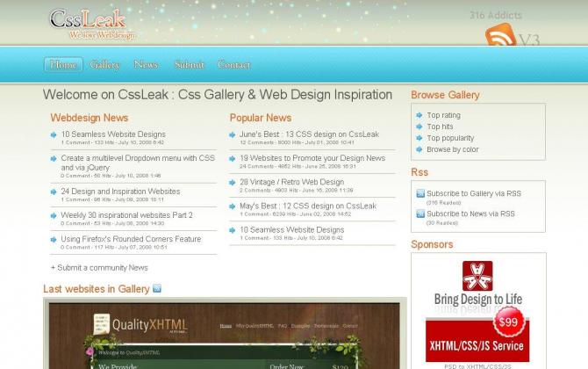Click arrow bullet beside Top rating
This screenshot has height=369, width=588.
(x=419, y=115)
